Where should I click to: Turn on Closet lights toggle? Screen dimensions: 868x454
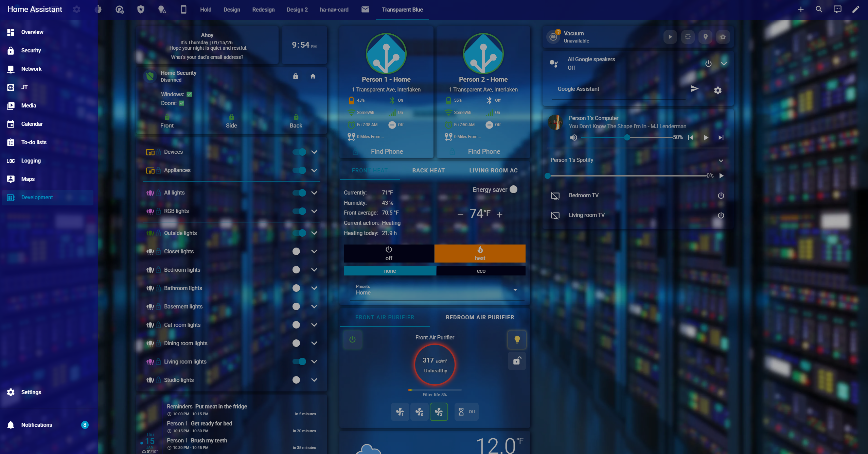pos(296,251)
